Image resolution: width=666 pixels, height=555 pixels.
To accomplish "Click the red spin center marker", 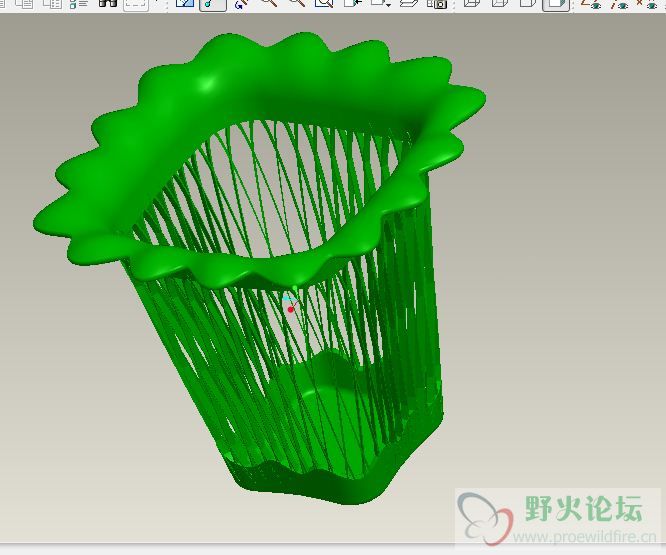I will pyautogui.click(x=291, y=309).
